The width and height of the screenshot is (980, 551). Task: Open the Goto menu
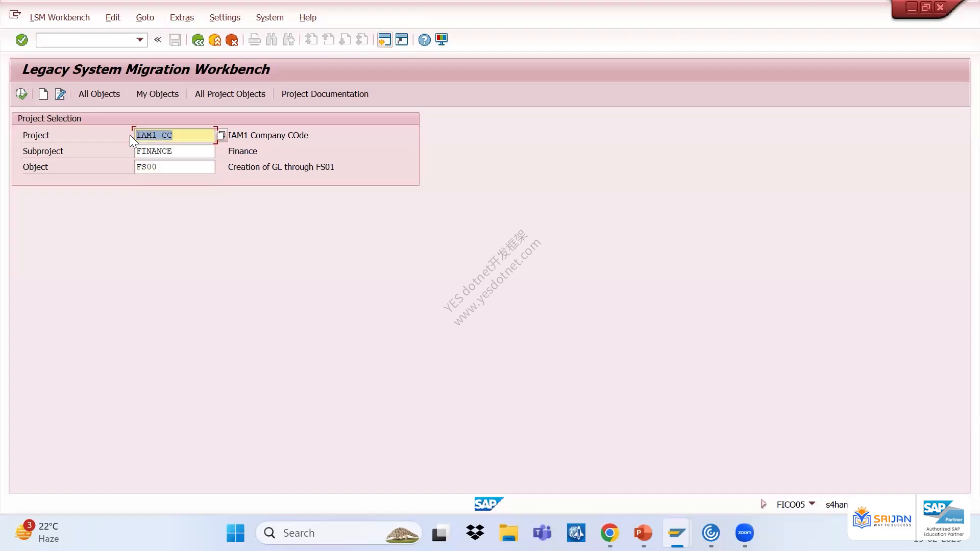[145, 17]
